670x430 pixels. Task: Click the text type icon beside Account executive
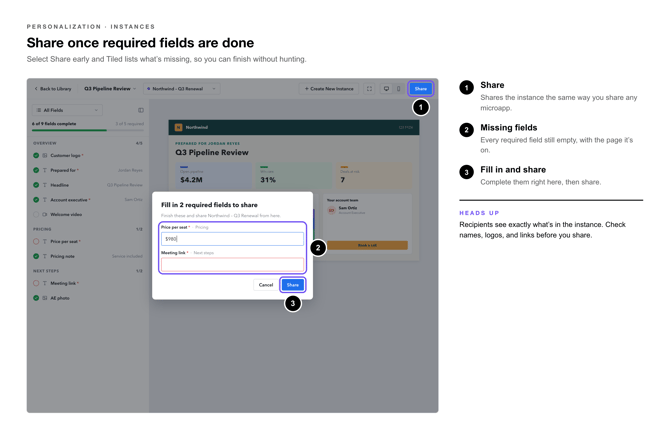[x=44, y=200]
